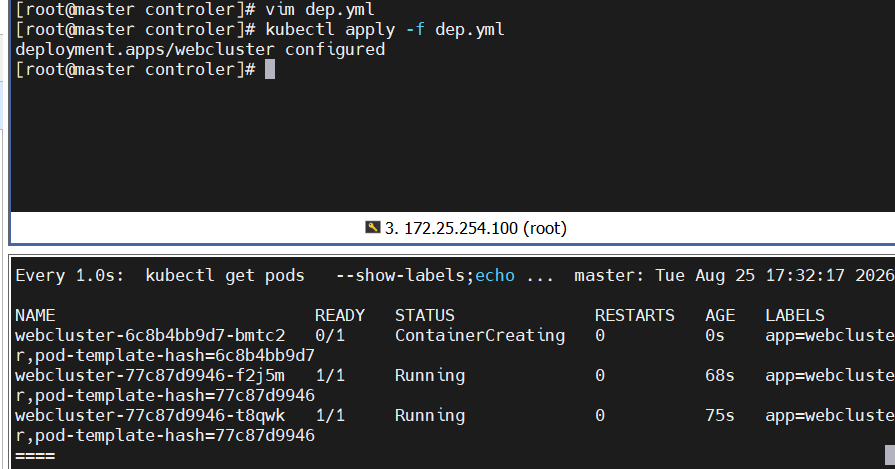Screen dimensions: 895x469
Task: Click 'deployment.apps/webcluster configured' output line
Action: point(200,50)
